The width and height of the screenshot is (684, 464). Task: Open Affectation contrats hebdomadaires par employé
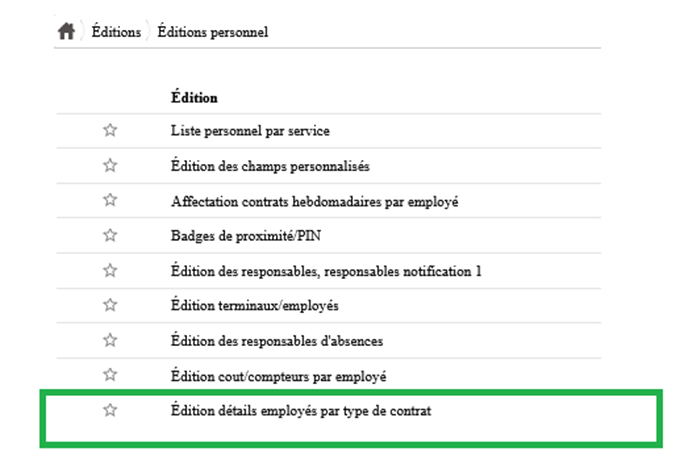click(x=314, y=201)
